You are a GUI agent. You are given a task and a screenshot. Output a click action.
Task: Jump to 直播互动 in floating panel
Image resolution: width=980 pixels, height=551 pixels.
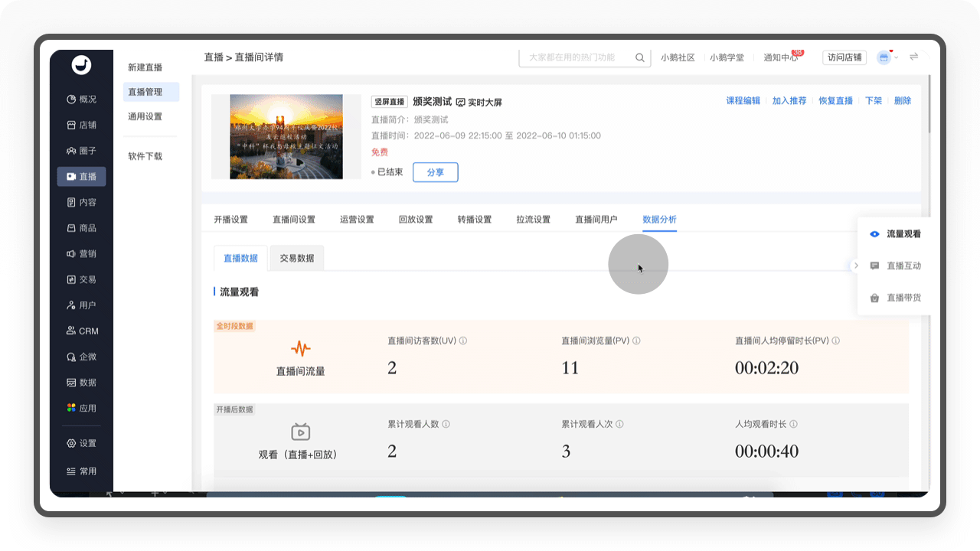pos(896,266)
